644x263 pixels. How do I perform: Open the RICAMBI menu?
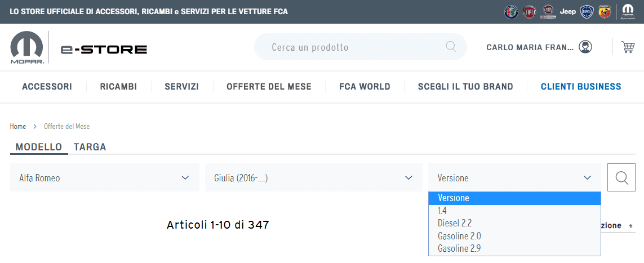click(x=119, y=87)
